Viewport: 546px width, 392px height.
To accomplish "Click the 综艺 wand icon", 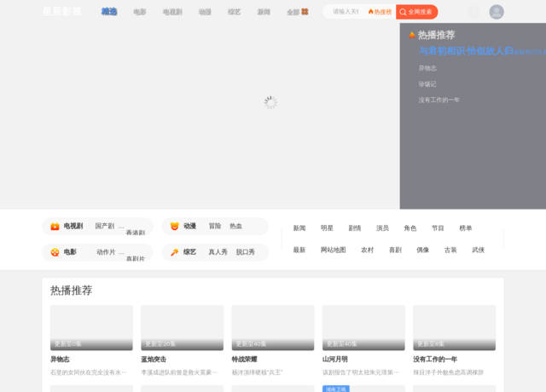I will [174, 252].
